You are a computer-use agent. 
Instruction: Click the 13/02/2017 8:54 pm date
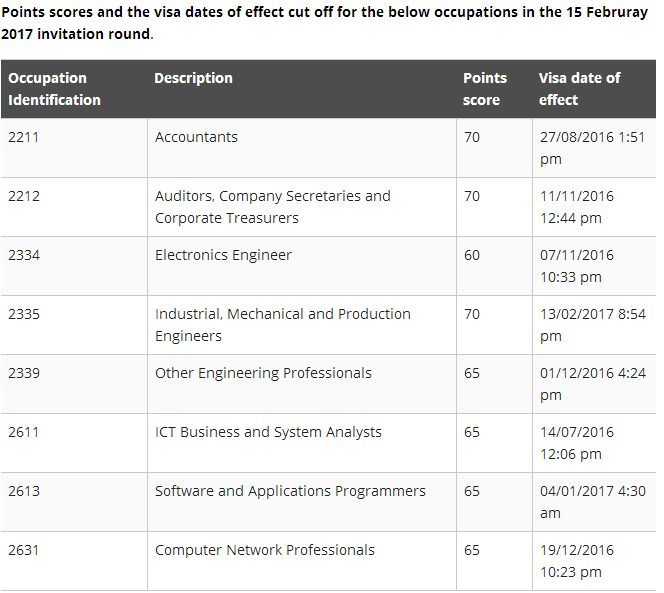pyautogui.click(x=592, y=325)
